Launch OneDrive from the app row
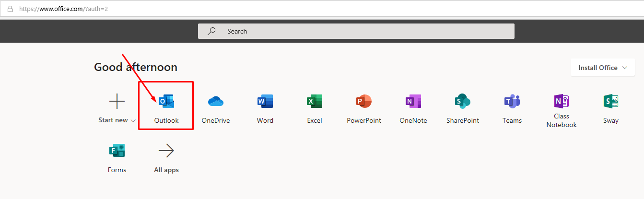 (216, 102)
